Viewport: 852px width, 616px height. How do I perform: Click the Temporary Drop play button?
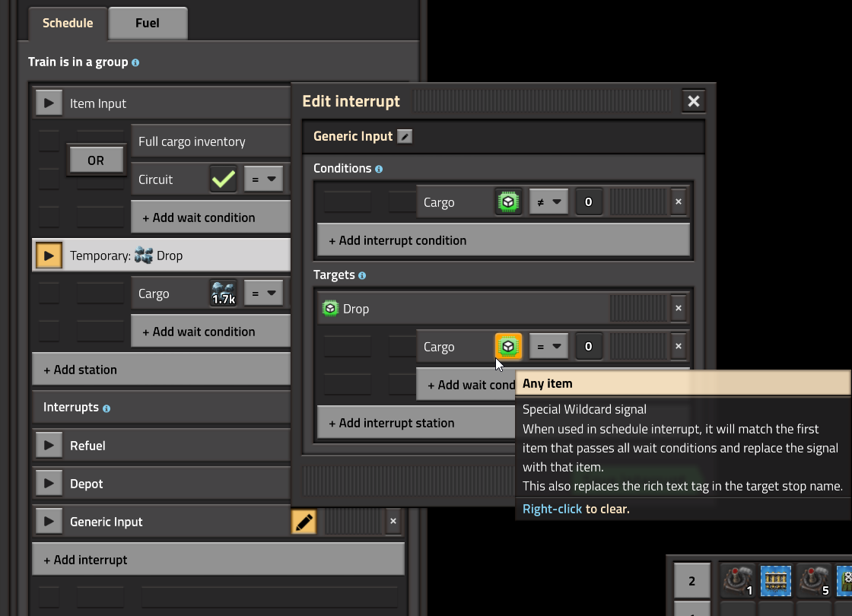pyautogui.click(x=49, y=256)
